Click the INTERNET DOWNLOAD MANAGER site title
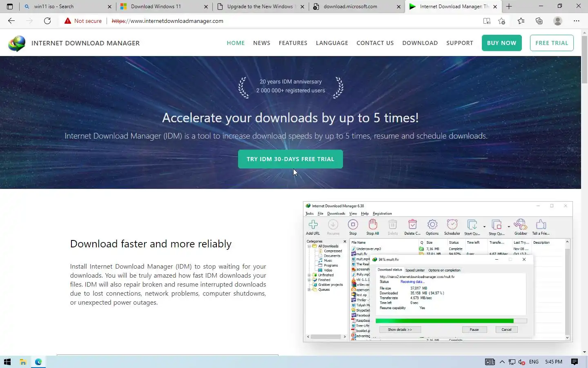588x368 pixels. [x=85, y=43]
